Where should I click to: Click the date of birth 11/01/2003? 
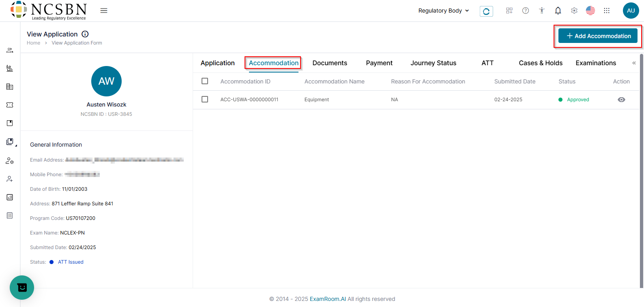coord(75,189)
